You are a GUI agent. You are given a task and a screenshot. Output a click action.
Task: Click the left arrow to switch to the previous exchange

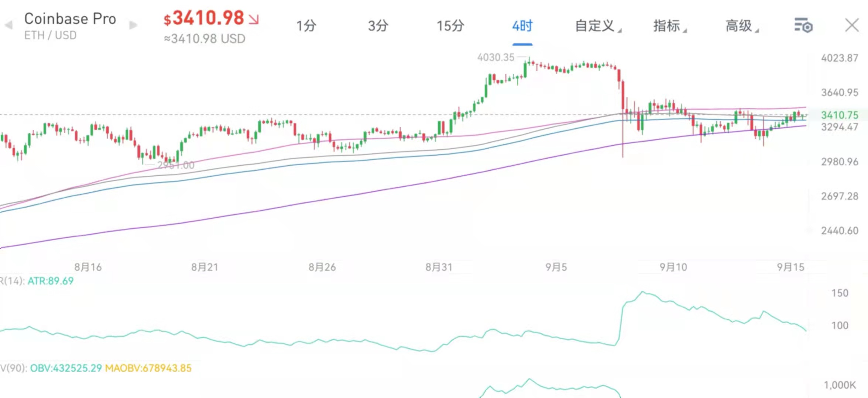point(9,25)
